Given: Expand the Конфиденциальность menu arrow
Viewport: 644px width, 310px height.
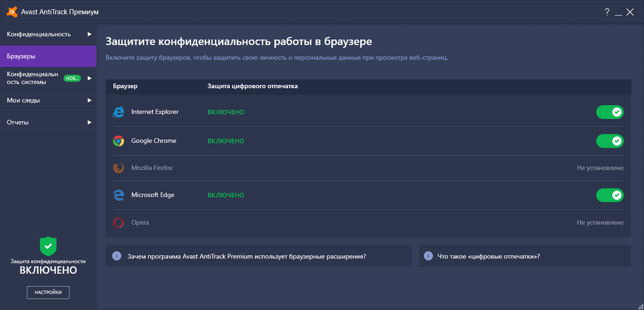Looking at the screenshot, I should point(90,34).
